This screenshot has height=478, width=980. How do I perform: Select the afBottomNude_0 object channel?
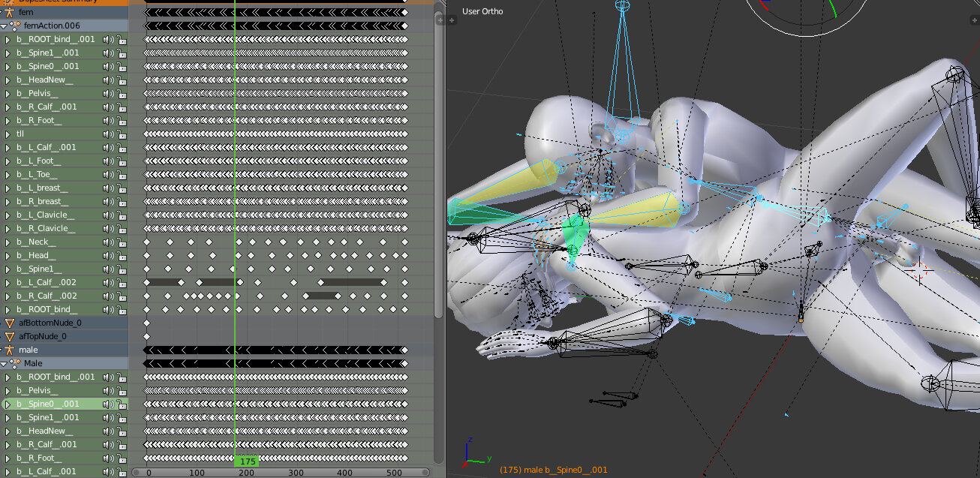[x=50, y=323]
